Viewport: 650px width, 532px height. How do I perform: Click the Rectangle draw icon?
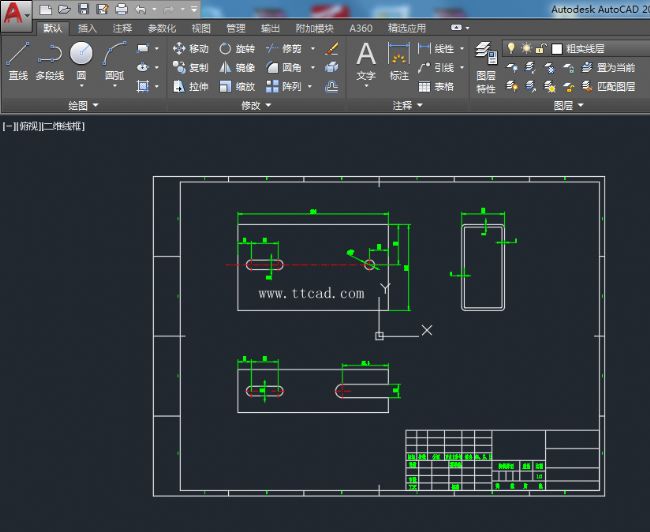143,49
